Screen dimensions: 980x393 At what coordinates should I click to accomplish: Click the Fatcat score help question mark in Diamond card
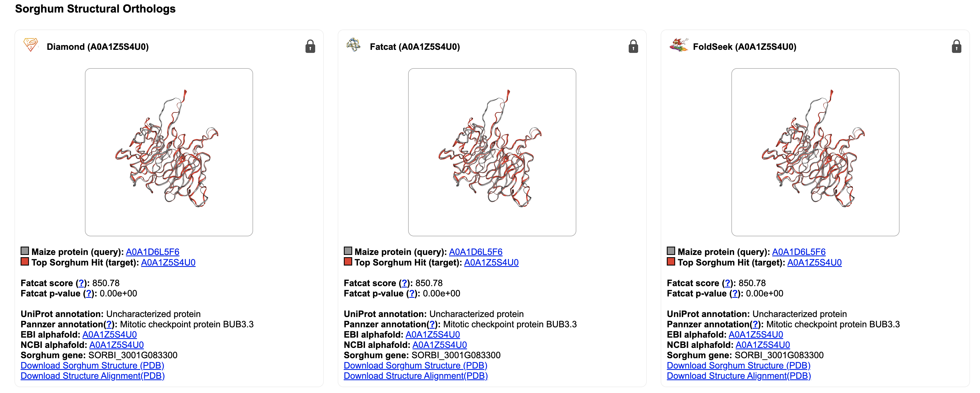click(81, 283)
